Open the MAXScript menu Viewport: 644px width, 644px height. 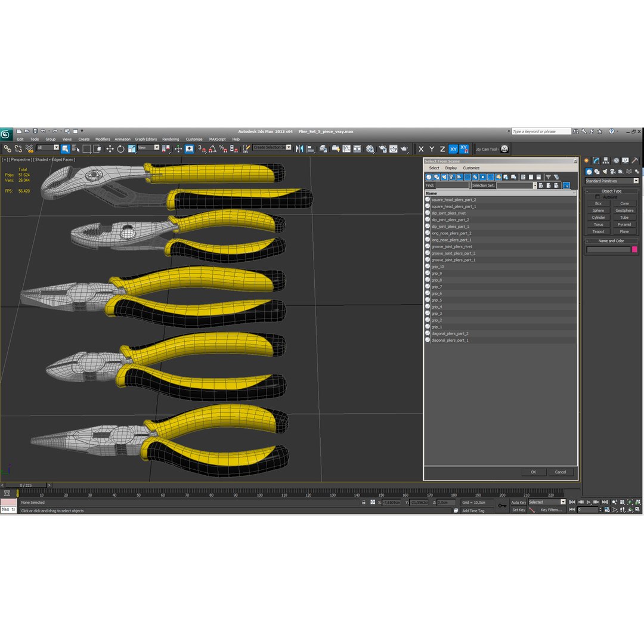point(217,139)
